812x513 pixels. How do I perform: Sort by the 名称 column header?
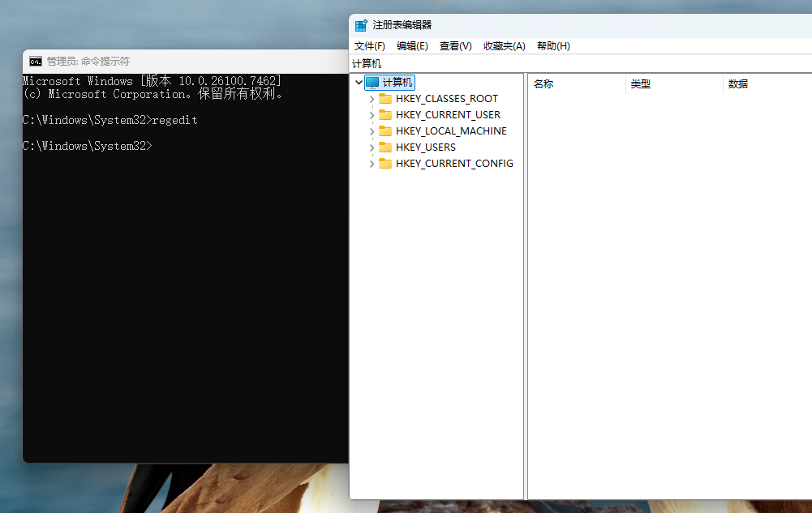pos(577,83)
